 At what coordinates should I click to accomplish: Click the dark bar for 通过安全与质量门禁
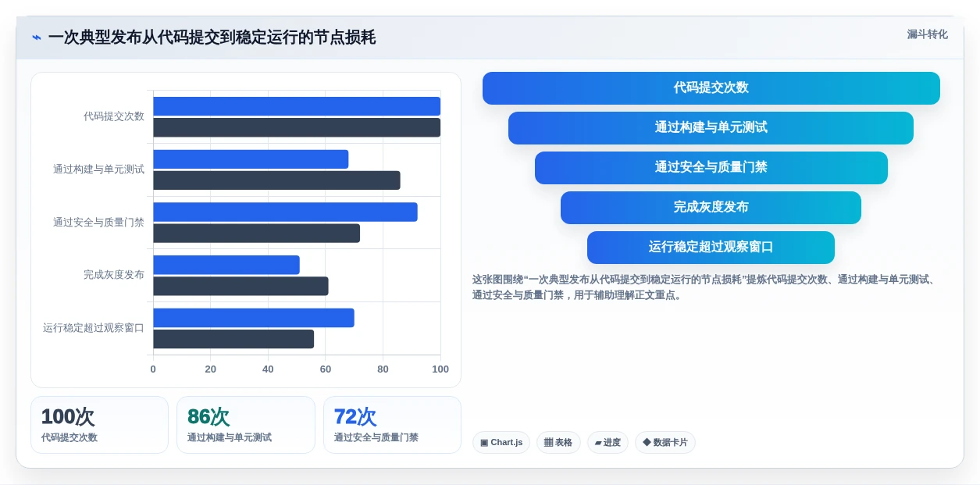pyautogui.click(x=256, y=234)
